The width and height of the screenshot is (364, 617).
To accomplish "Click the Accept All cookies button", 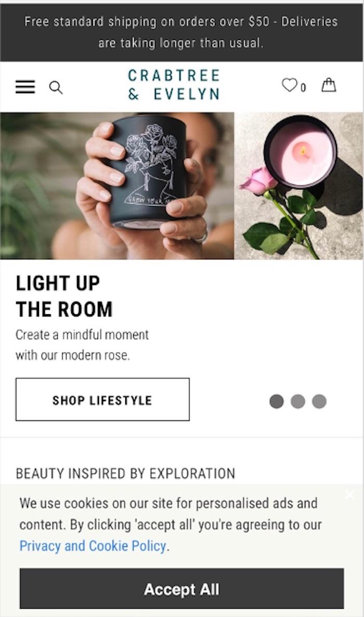I will tap(182, 589).
